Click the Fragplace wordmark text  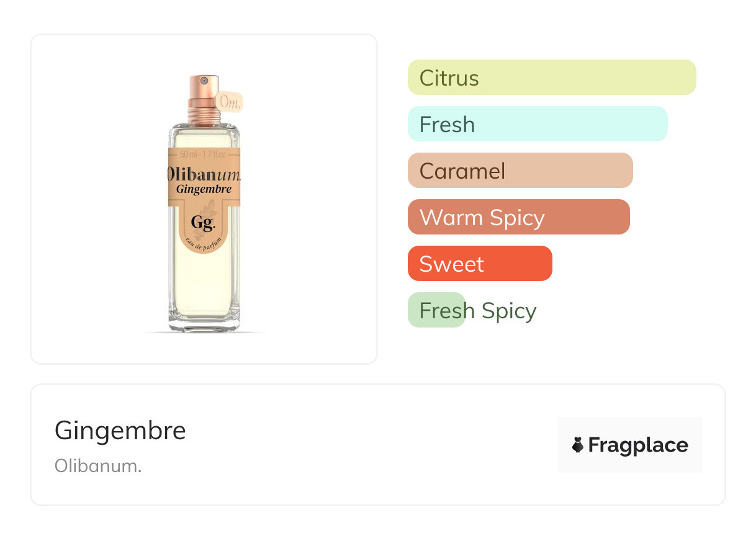click(x=637, y=445)
